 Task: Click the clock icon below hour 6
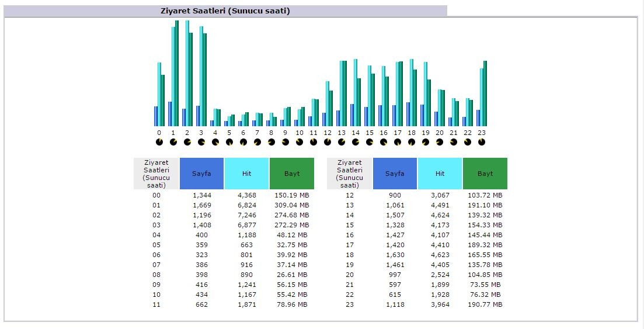243,142
